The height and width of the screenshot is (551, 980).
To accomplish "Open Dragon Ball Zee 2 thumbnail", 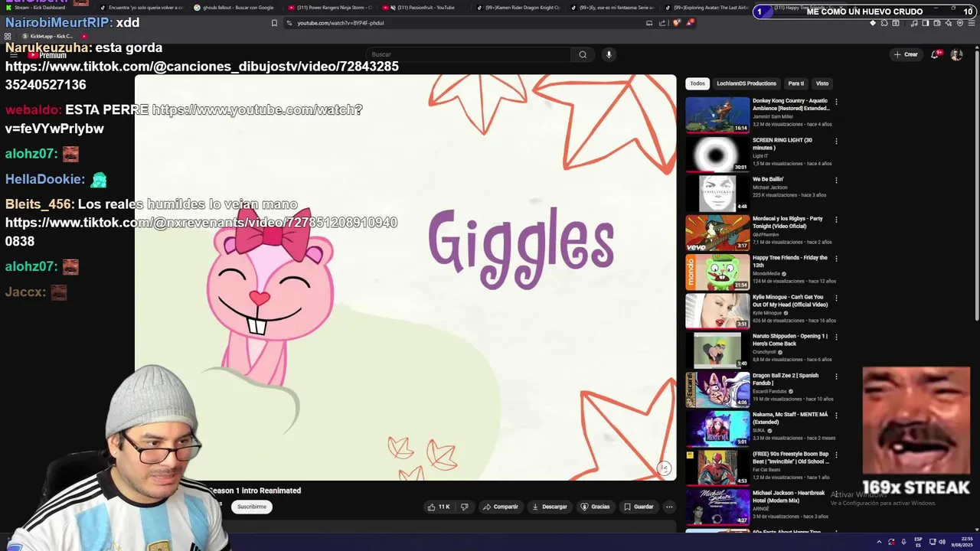I will [717, 390].
